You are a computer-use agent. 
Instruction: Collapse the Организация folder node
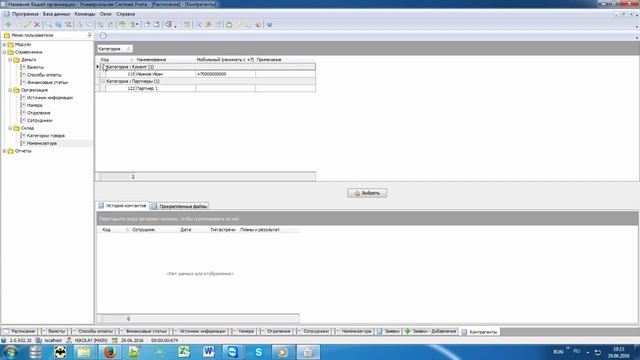pos(10,90)
